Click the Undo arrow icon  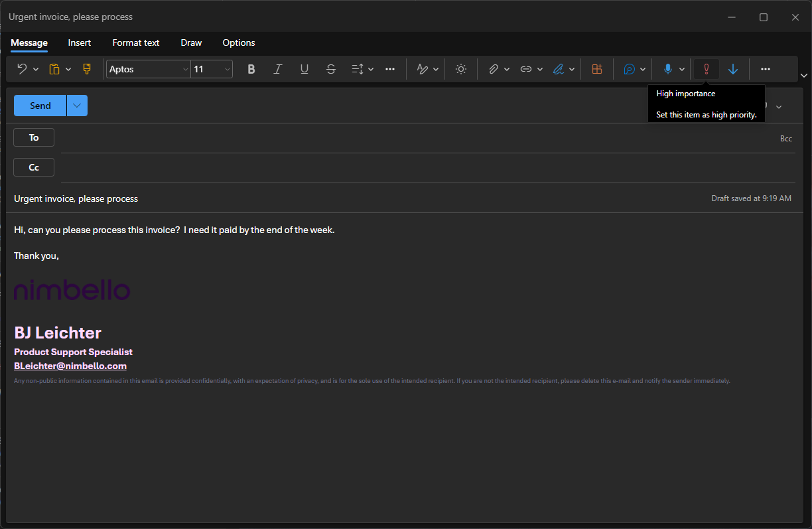point(21,69)
